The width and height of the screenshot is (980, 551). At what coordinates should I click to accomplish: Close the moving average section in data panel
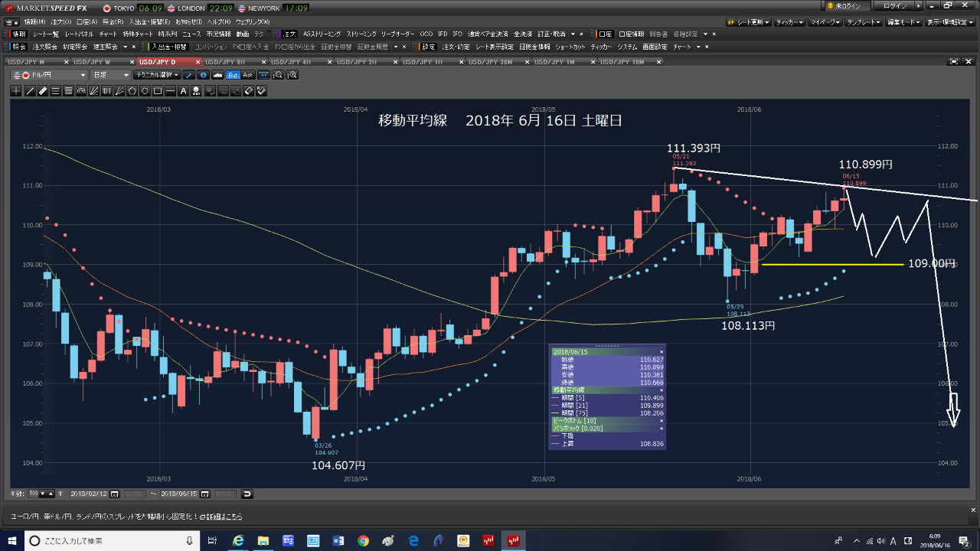[661, 390]
